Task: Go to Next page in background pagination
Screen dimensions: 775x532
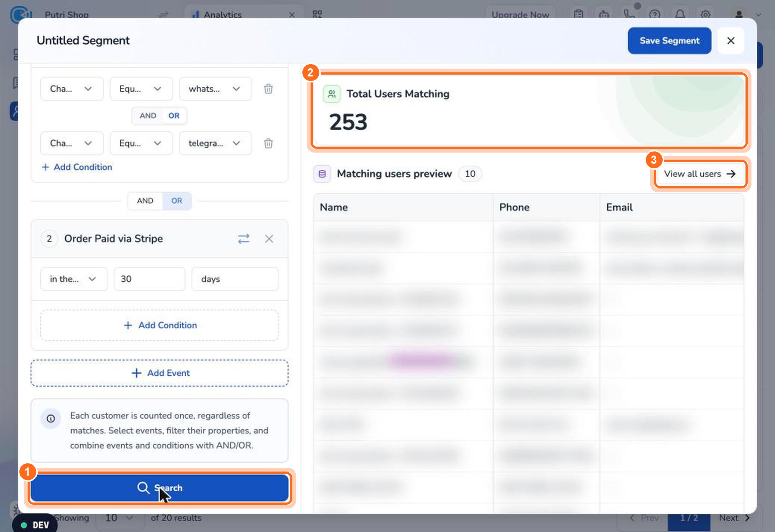Action: 734,518
